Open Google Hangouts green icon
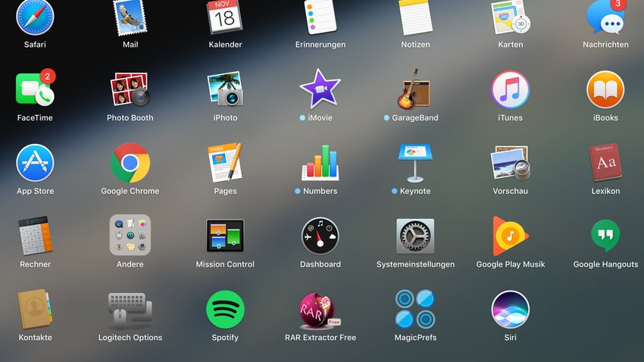The image size is (644, 362). [606, 236]
